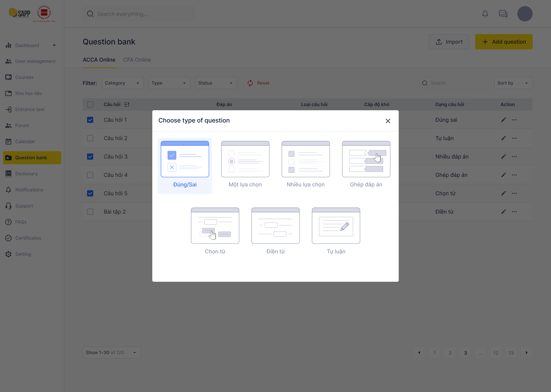Screen dimensions: 551x392
Task: Open the Sort by dropdown
Action: point(513,83)
